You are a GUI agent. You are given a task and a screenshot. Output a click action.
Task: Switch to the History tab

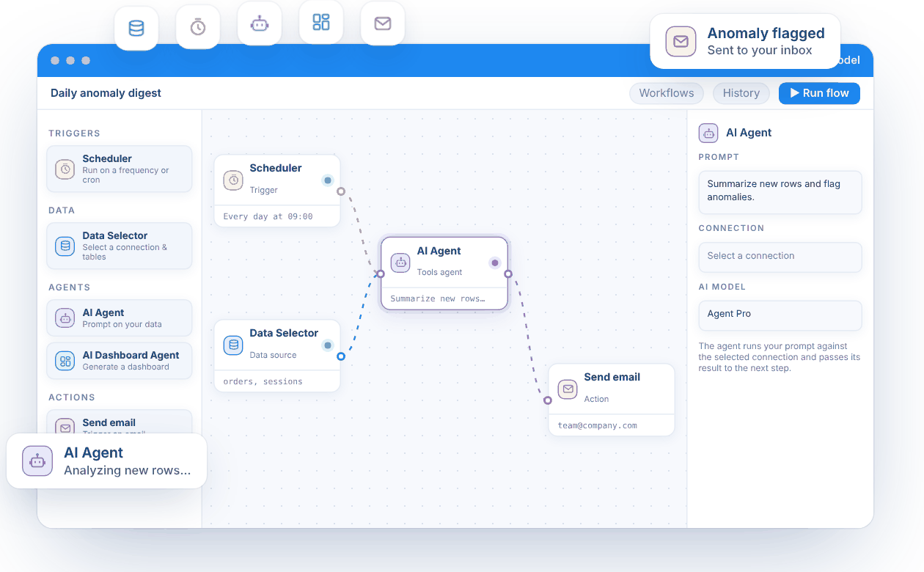click(741, 93)
